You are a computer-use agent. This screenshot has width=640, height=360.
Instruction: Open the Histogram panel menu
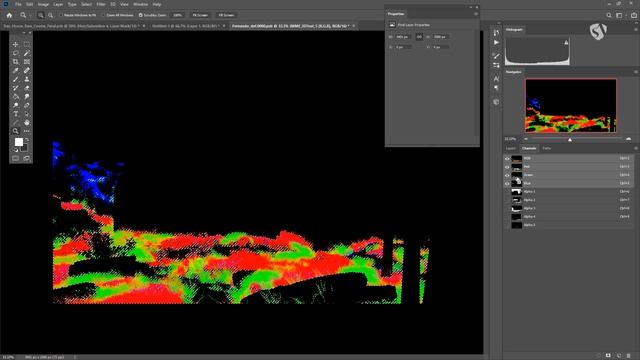pos(636,30)
